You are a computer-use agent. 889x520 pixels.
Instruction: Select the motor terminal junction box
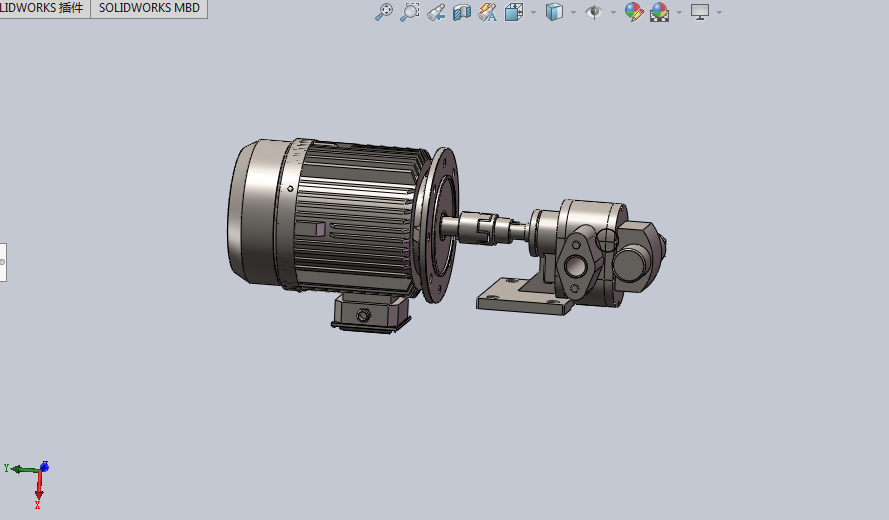pos(371,314)
